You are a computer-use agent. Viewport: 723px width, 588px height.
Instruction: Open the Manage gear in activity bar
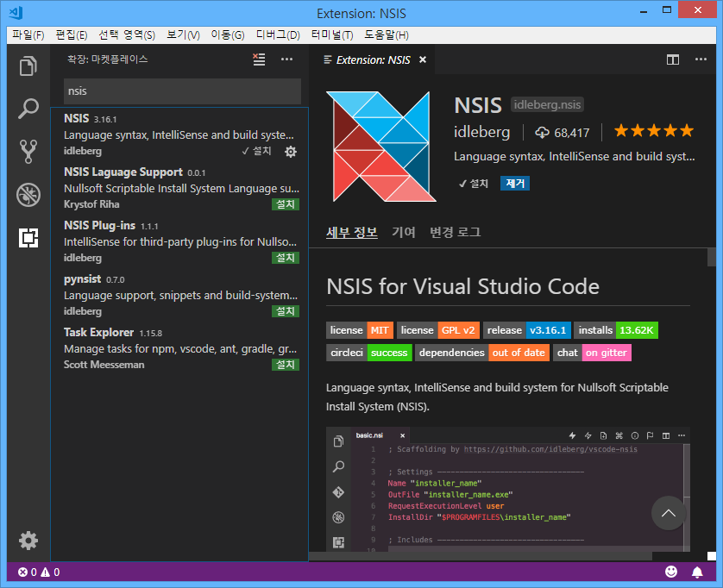coord(28,541)
